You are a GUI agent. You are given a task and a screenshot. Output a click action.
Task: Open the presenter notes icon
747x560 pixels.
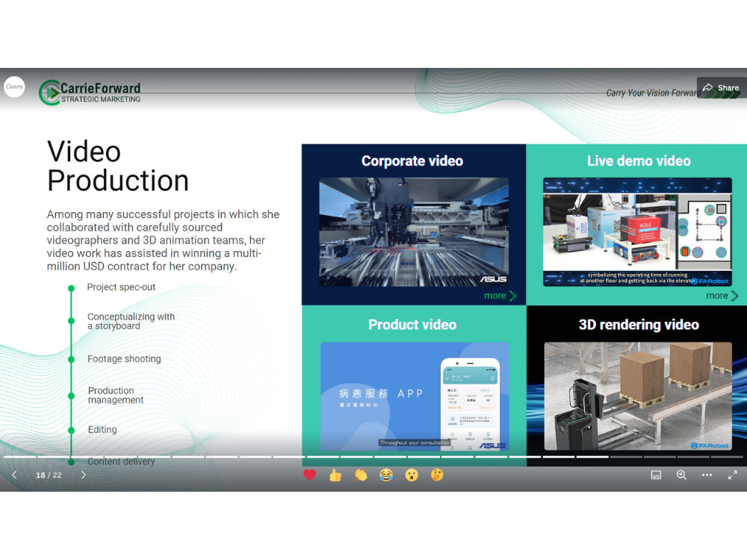pyautogui.click(x=656, y=475)
